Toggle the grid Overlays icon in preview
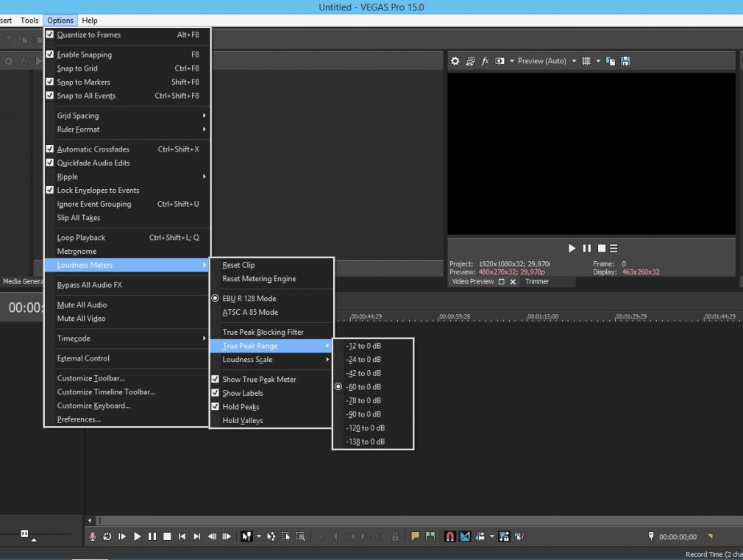 pyautogui.click(x=586, y=61)
